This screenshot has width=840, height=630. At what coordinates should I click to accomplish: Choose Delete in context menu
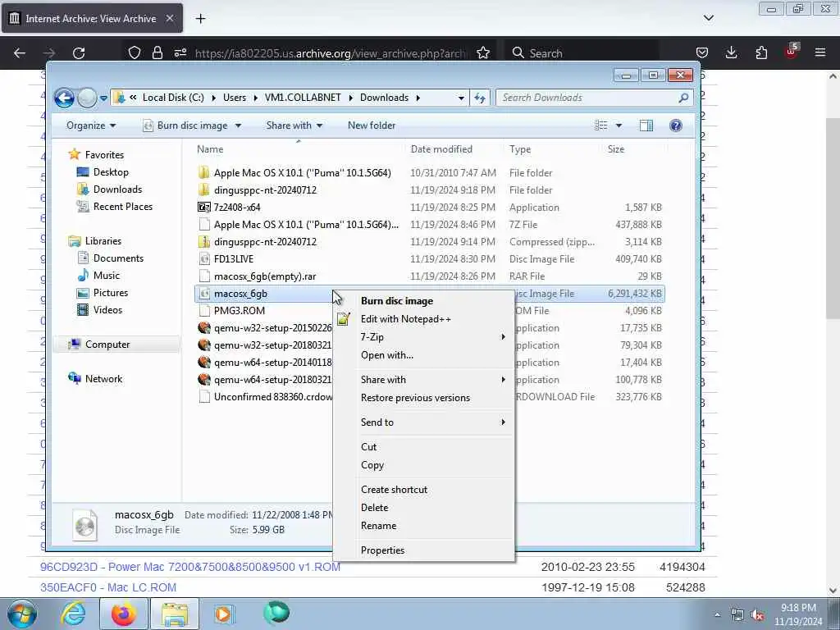374,507
